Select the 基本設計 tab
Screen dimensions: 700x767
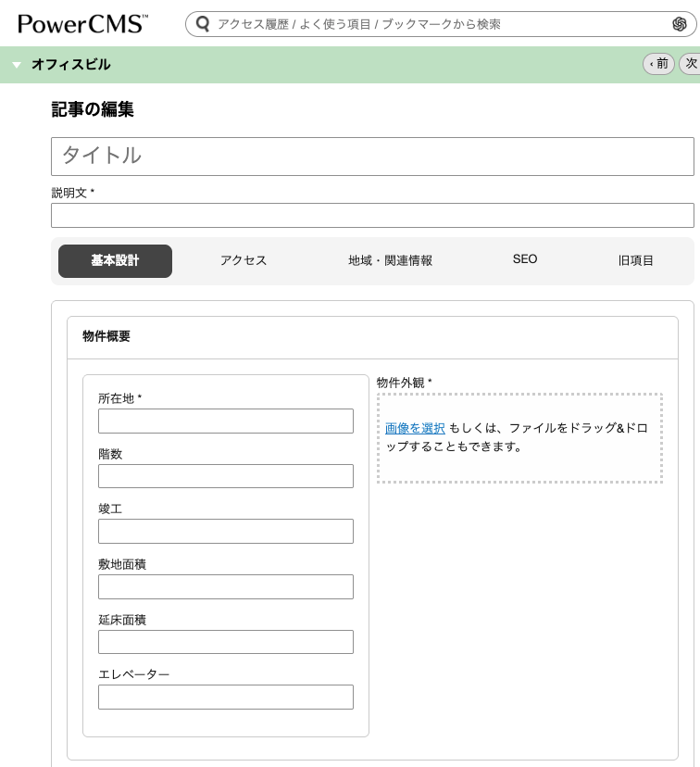pyautogui.click(x=115, y=260)
